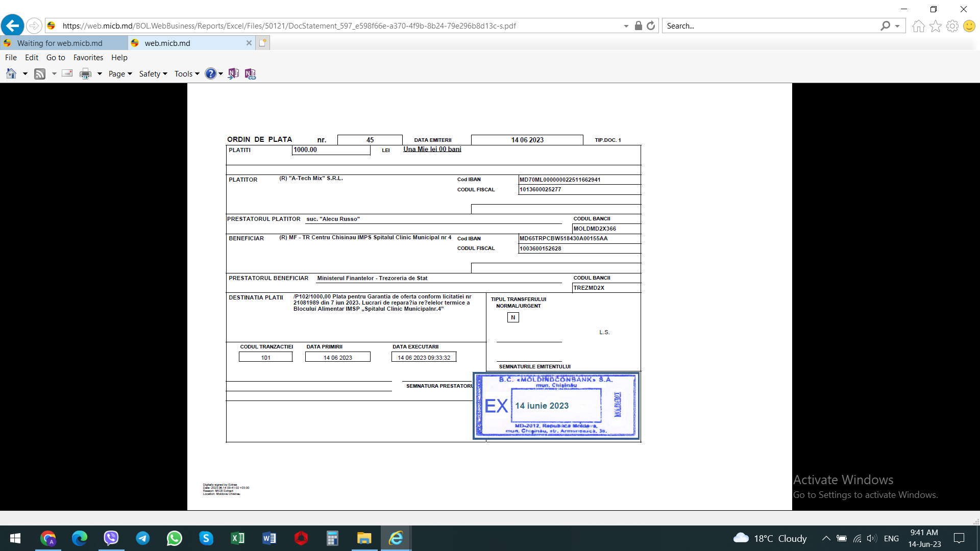
Task: Expand the Page dropdown menu
Action: coord(120,73)
